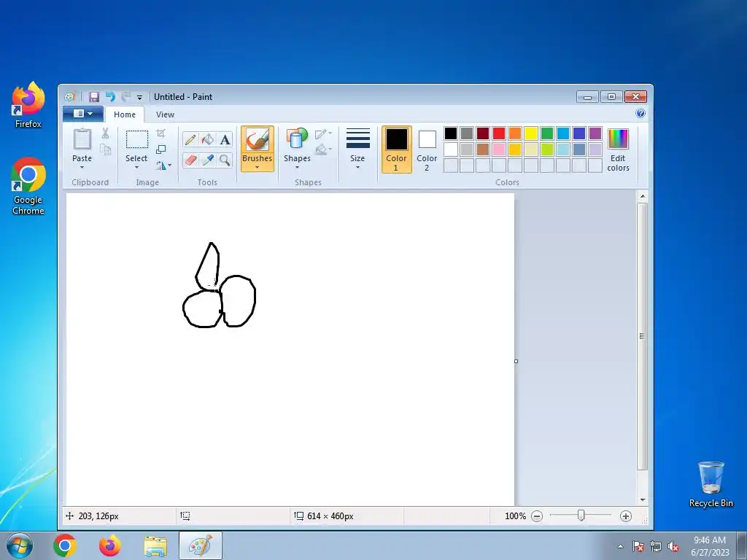
Task: Pick the red color swatch
Action: 499,133
